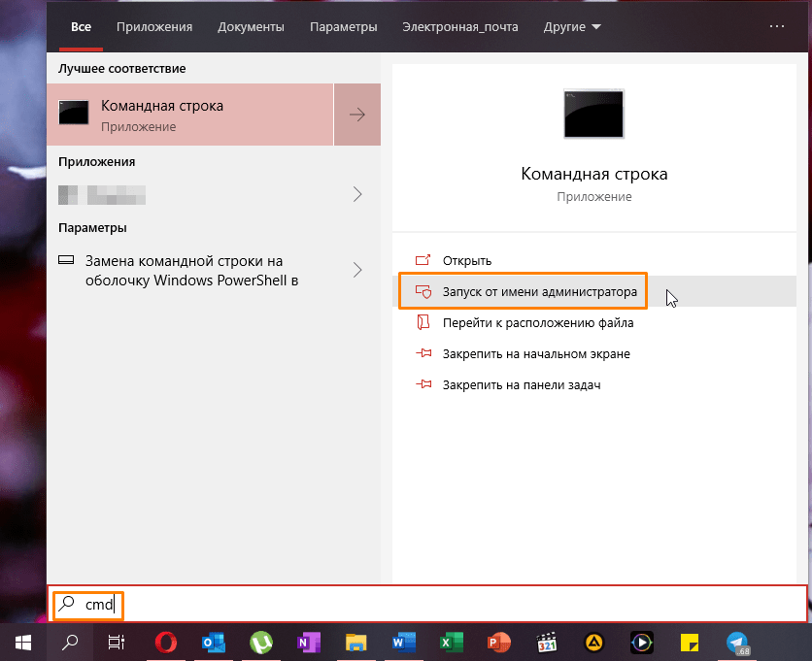
Task: Click the Открыть launch icon
Action: coord(423,260)
